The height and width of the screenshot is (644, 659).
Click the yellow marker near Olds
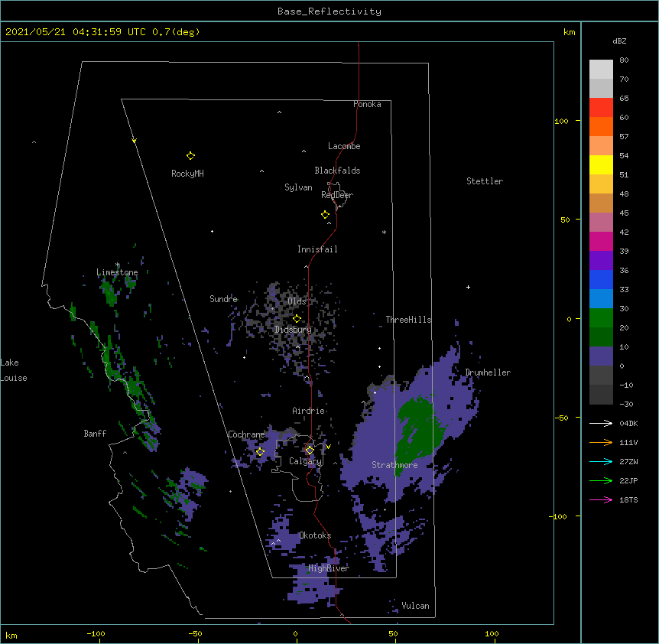297,319
